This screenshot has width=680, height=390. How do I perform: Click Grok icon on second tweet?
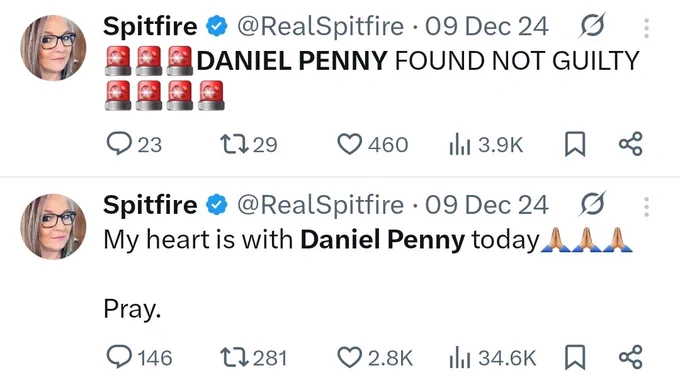[592, 204]
